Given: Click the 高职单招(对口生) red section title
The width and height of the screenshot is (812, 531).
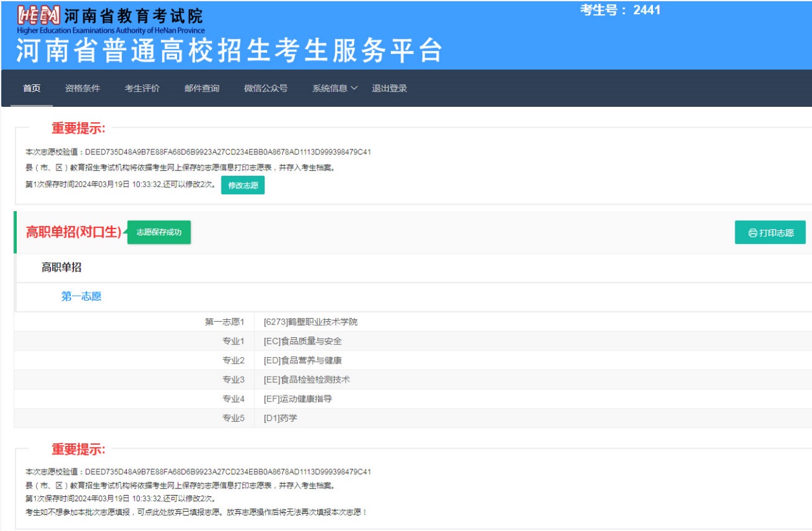Looking at the screenshot, I should pyautogui.click(x=73, y=232).
